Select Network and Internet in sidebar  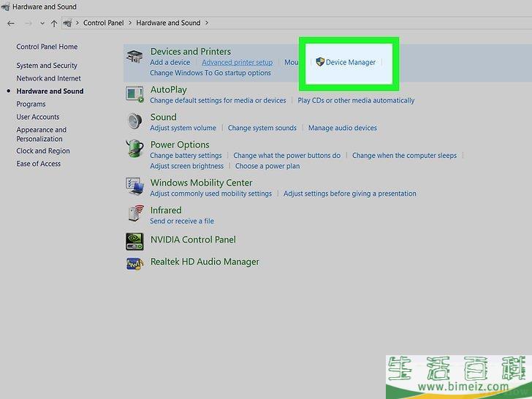pos(48,78)
